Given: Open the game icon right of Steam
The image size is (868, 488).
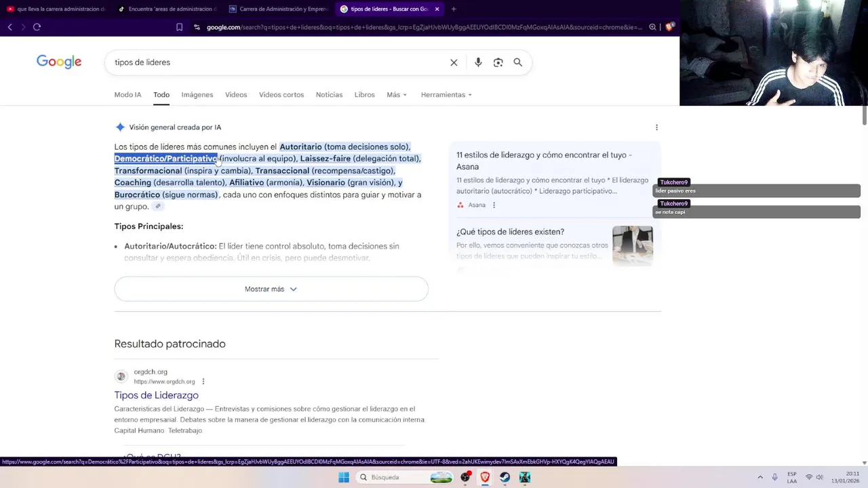Looking at the screenshot, I should [524, 477].
